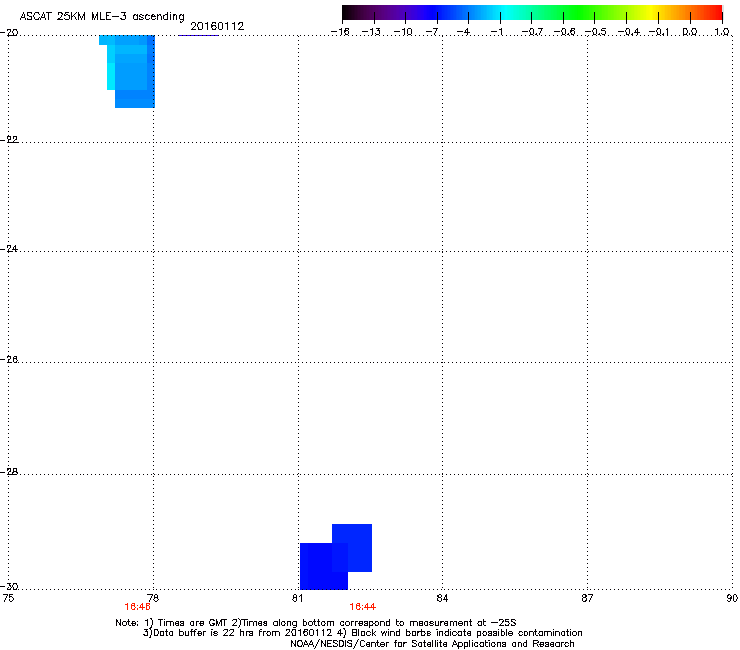Click the color bar label -0.5

pos(596,32)
